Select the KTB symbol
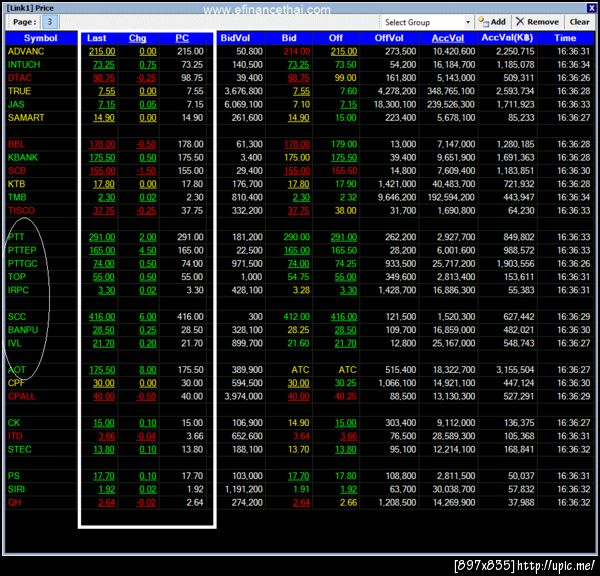Viewport: 600px width, 576px height. (16, 184)
